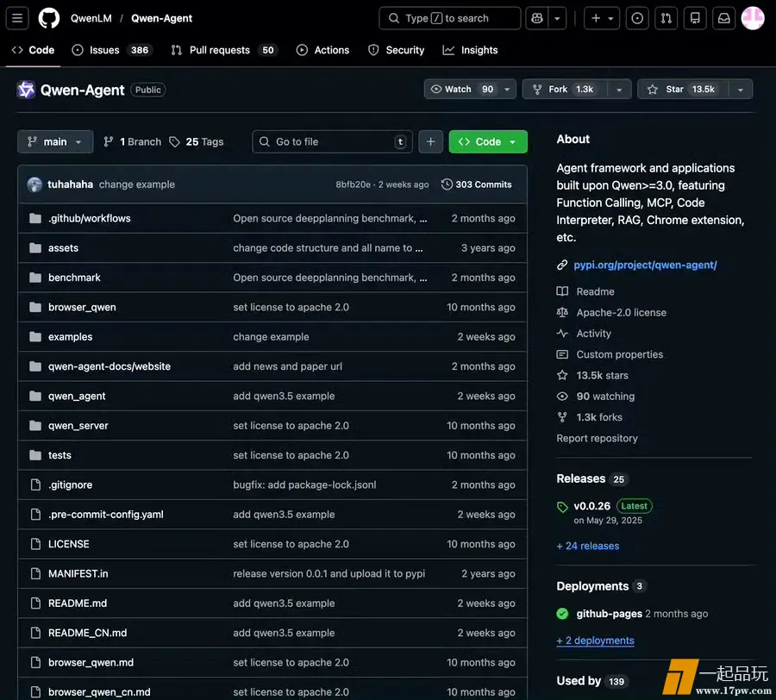776x700 pixels.
Task: Open the Star lists dropdown arrow
Action: point(740,90)
